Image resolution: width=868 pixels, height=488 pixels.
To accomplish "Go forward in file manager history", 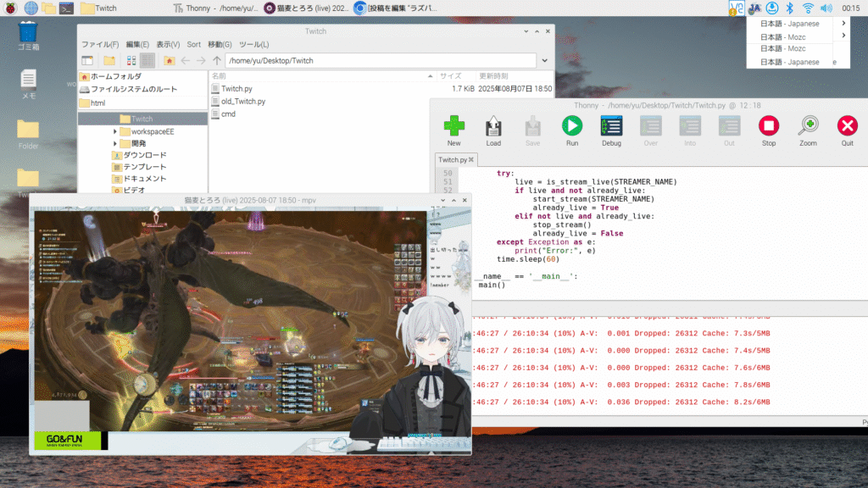I will tap(201, 60).
